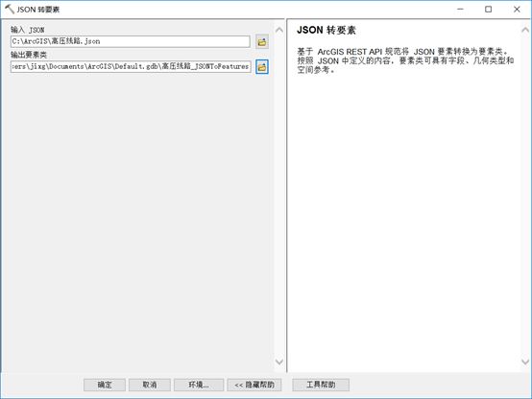Minimize the JSON 转要素 window
Image resolution: width=532 pixels, height=399 pixels.
(x=460, y=10)
